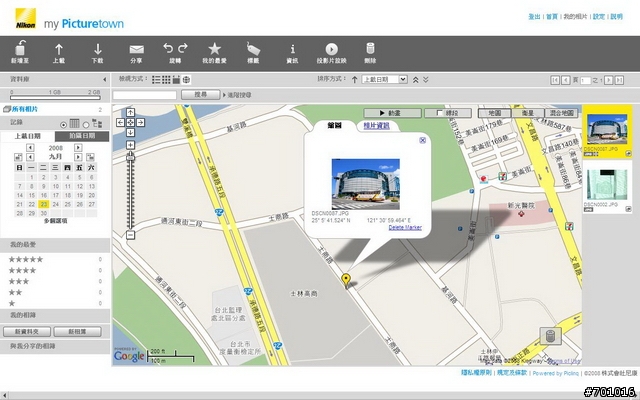Viewport: 640px width, 400px height.
Task: Collapse the 資料庫 sidebar panel arrow
Action: coord(104,80)
